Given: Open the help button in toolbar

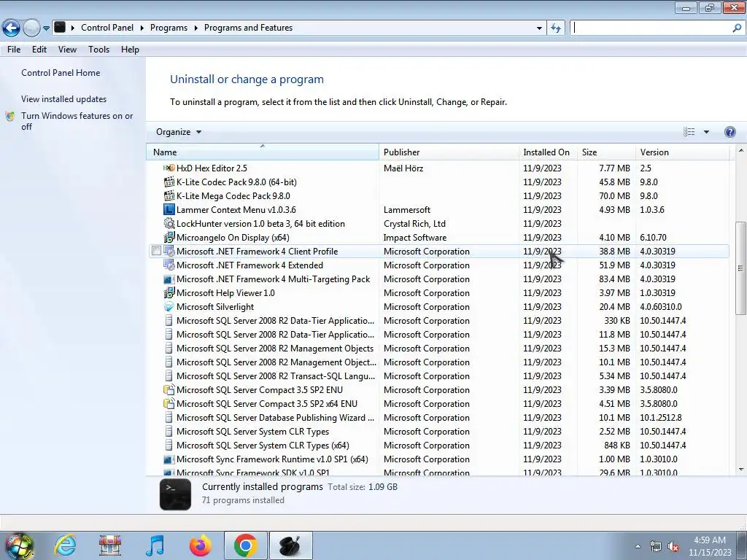Looking at the screenshot, I should tap(729, 132).
